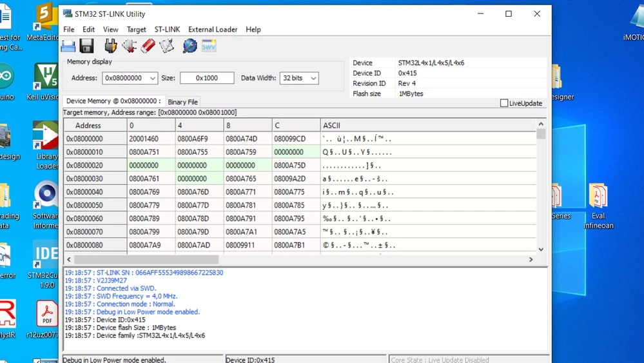Open MetaEditor desktop shortcut
This screenshot has height=363, width=644.
tap(44, 22)
